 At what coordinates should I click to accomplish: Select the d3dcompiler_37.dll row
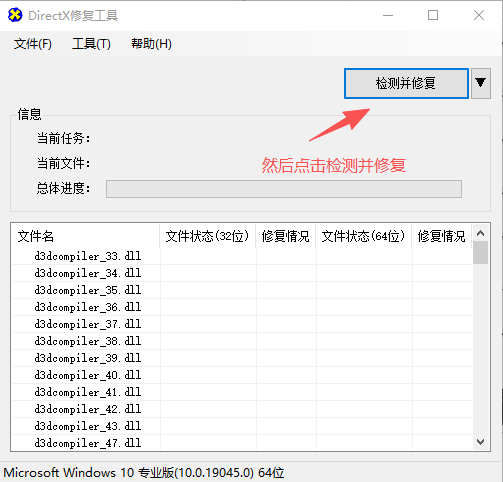point(242,324)
